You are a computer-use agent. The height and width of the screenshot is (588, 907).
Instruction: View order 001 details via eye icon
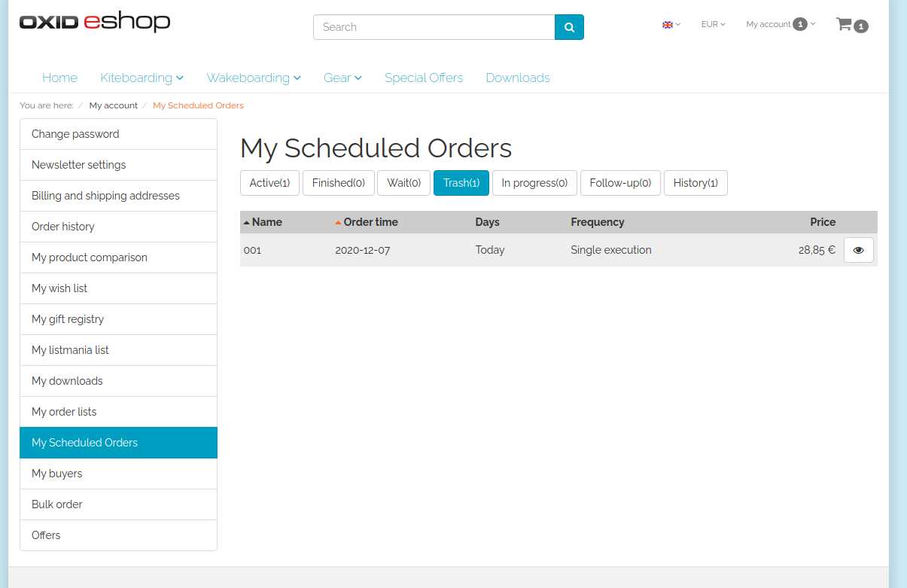tap(858, 250)
